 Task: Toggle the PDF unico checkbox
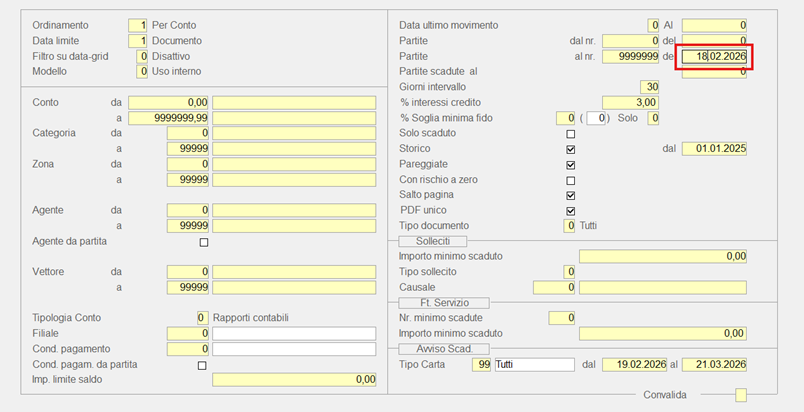[571, 211]
